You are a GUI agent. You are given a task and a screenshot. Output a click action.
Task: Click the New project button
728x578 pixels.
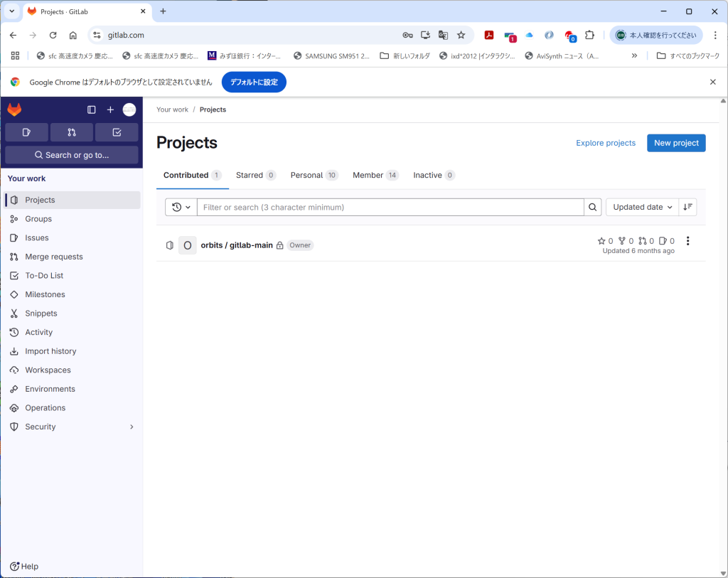[x=676, y=143]
